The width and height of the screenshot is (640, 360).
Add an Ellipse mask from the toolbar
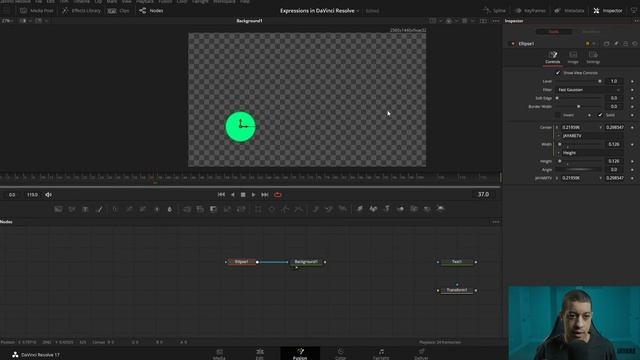pos(271,209)
